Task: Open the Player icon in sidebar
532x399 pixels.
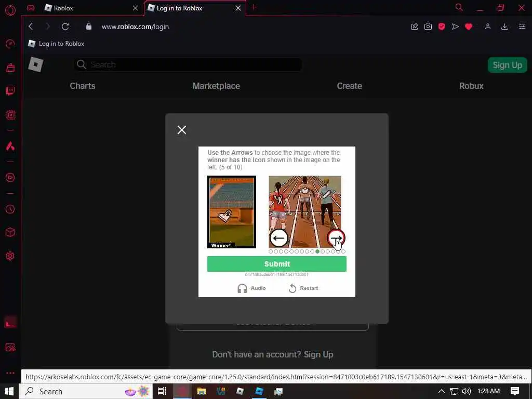Action: 10,178
